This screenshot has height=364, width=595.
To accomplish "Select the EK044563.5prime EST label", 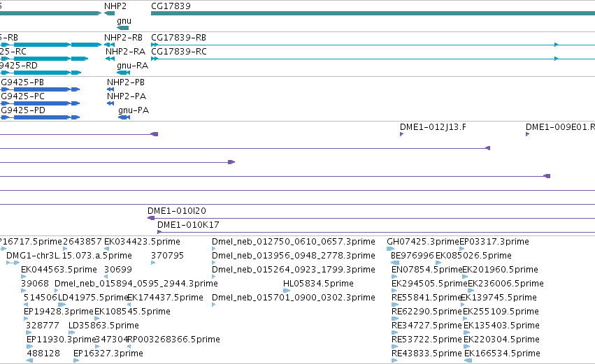I will (x=59, y=270).
